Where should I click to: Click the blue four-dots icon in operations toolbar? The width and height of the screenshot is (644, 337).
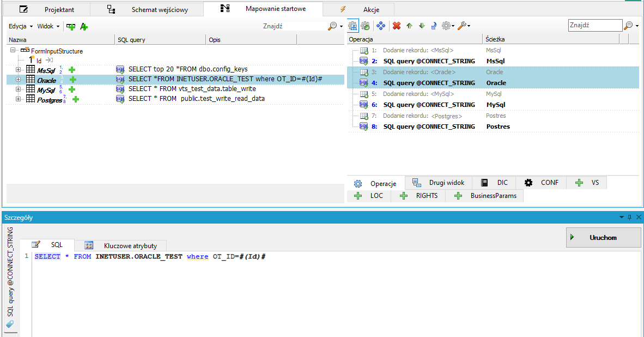(x=381, y=26)
